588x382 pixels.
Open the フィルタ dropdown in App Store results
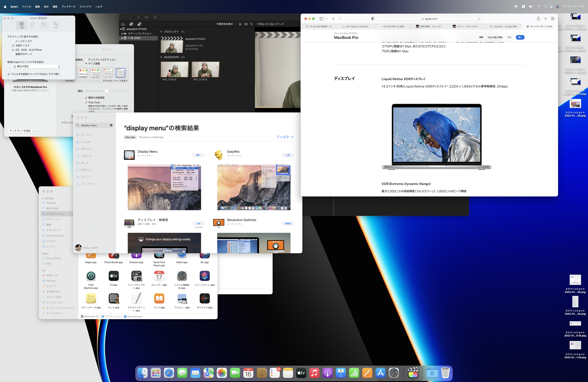(x=285, y=137)
